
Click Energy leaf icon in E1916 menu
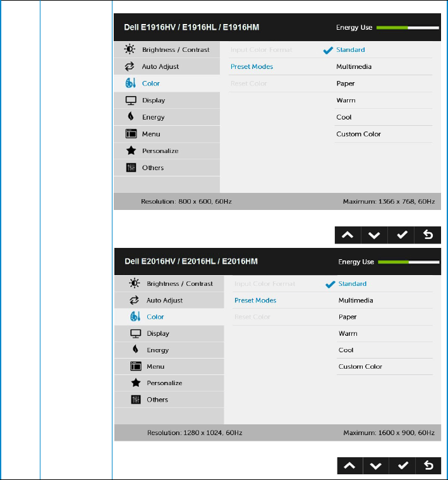click(131, 116)
